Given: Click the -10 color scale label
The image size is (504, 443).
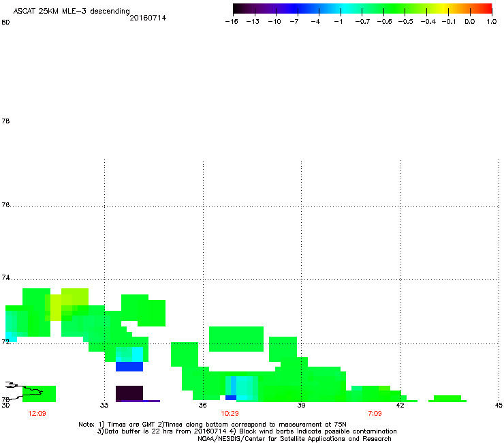Looking at the screenshot, I should (x=274, y=22).
